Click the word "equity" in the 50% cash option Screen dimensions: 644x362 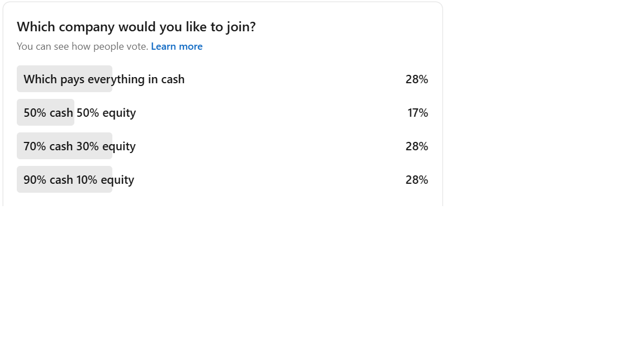(119, 113)
